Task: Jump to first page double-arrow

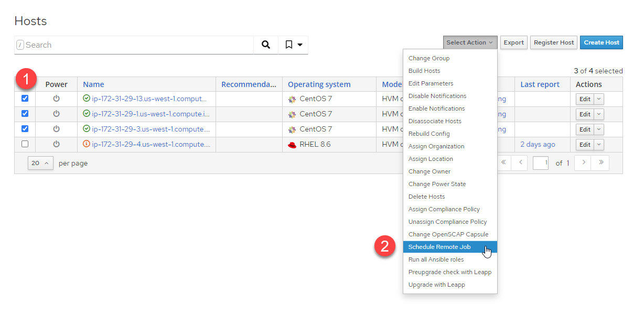Action: tap(503, 163)
